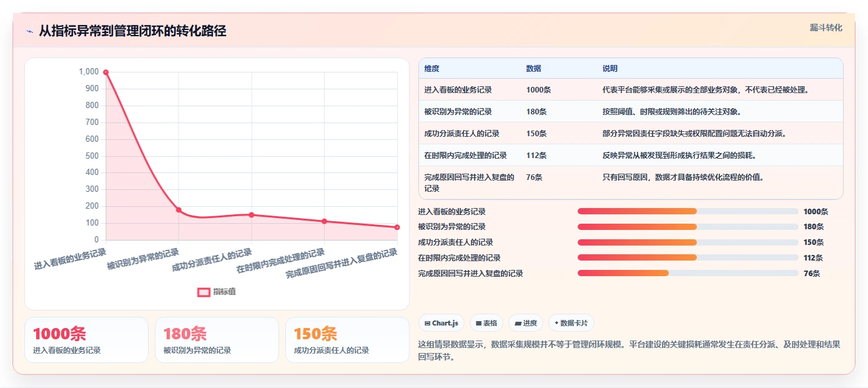Open the 180条 stat card
Image resolution: width=868 pixels, height=388 pixels.
pos(217,340)
